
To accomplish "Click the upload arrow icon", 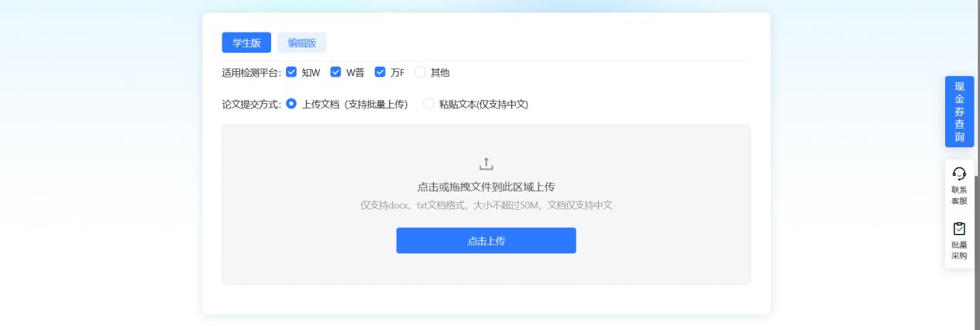I will pyautogui.click(x=487, y=163).
